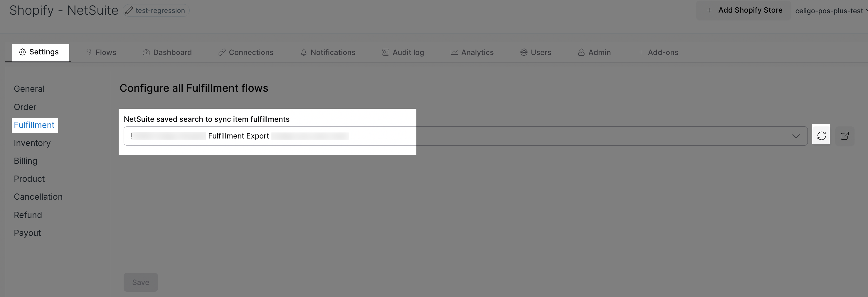Select Payout settings section
This screenshot has width=868, height=297.
[x=27, y=233]
